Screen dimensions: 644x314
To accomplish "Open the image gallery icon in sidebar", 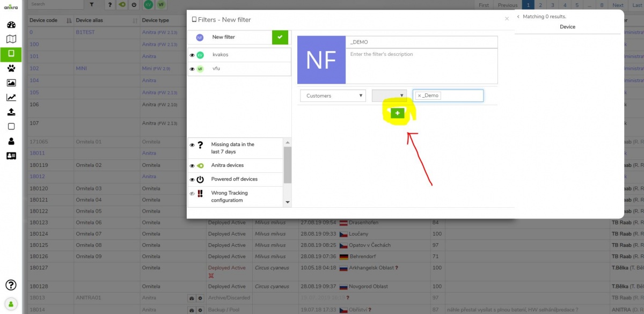I will pyautogui.click(x=11, y=83).
